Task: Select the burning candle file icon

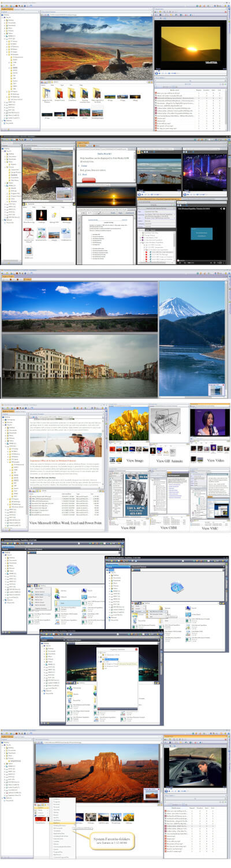Action: (x=40, y=216)
